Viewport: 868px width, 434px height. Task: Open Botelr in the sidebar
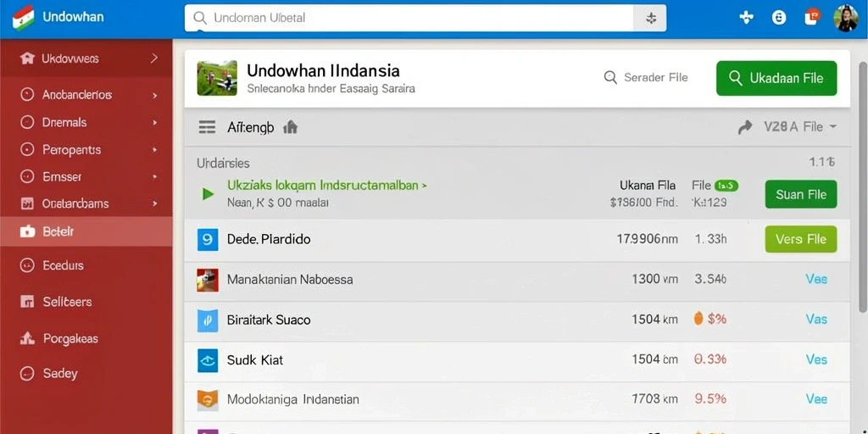86,231
